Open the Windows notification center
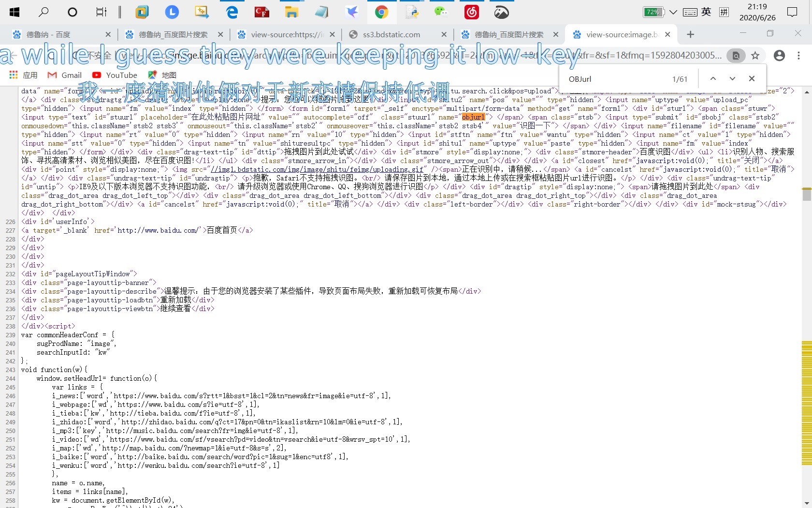 (x=792, y=12)
